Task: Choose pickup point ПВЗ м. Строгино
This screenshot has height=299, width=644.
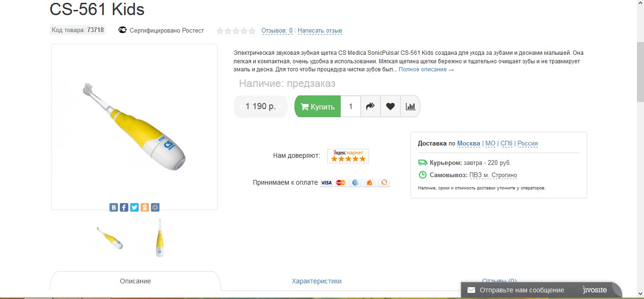Action: coord(493,175)
